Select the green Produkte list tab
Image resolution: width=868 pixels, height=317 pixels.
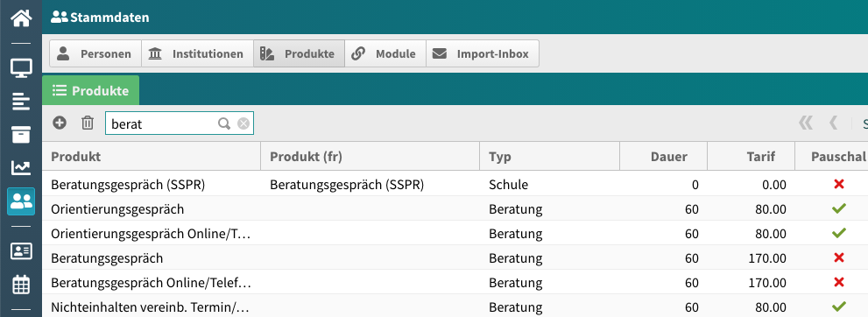[x=91, y=91]
